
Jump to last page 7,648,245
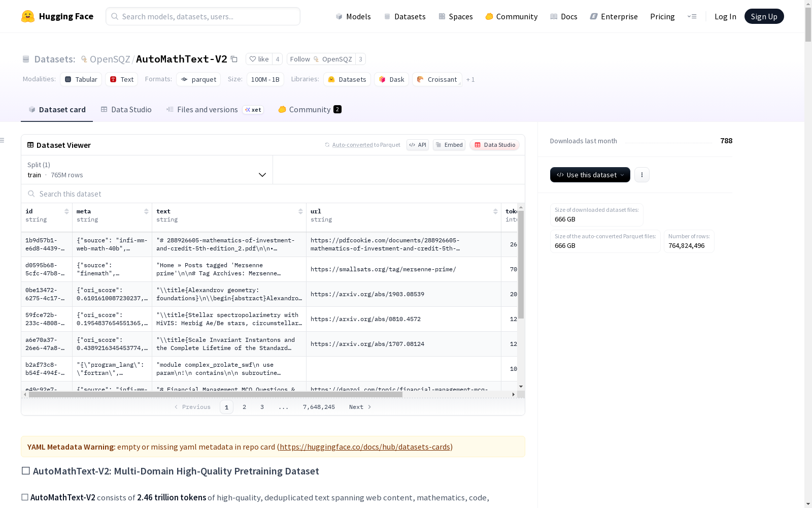pos(319,407)
